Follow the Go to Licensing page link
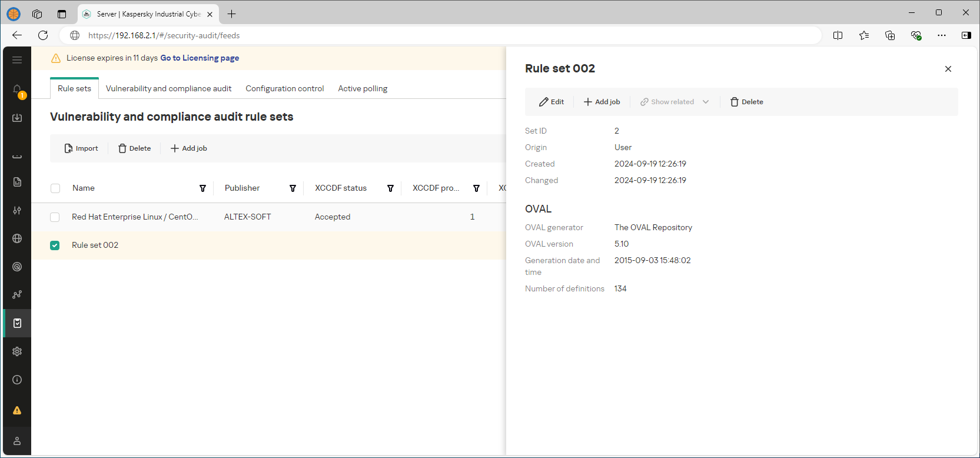The width and height of the screenshot is (980, 458). tap(200, 58)
